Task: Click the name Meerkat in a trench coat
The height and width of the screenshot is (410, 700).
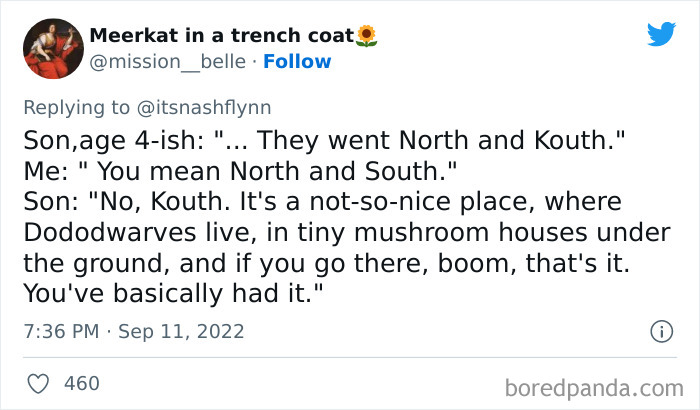Action: (222, 37)
